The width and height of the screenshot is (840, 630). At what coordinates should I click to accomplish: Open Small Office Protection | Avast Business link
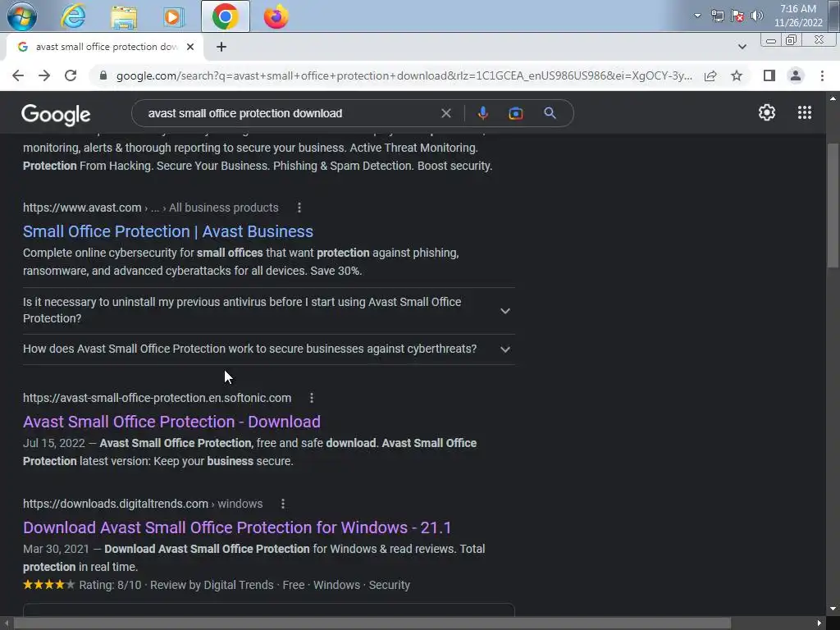coord(168,231)
